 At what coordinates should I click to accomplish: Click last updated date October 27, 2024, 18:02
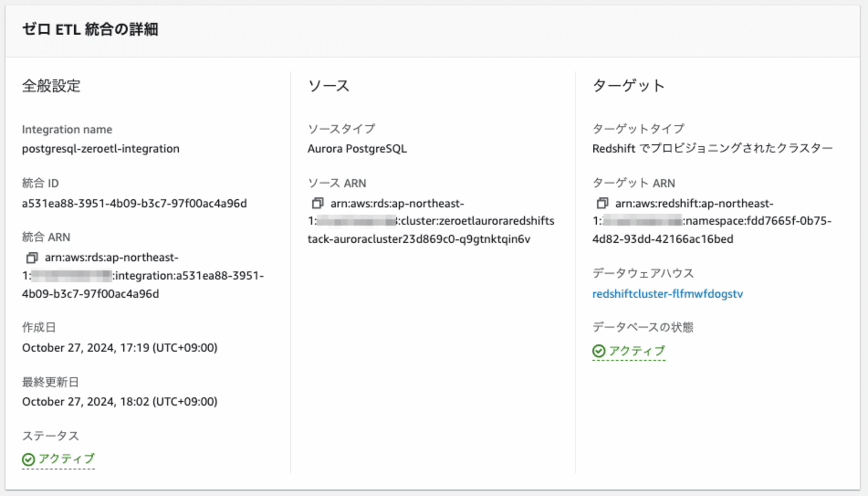click(120, 402)
